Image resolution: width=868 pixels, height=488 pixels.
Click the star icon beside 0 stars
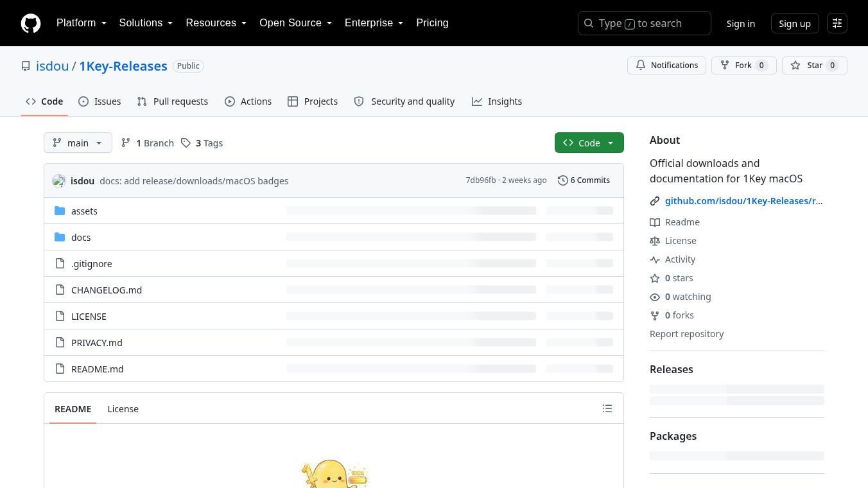coord(655,278)
